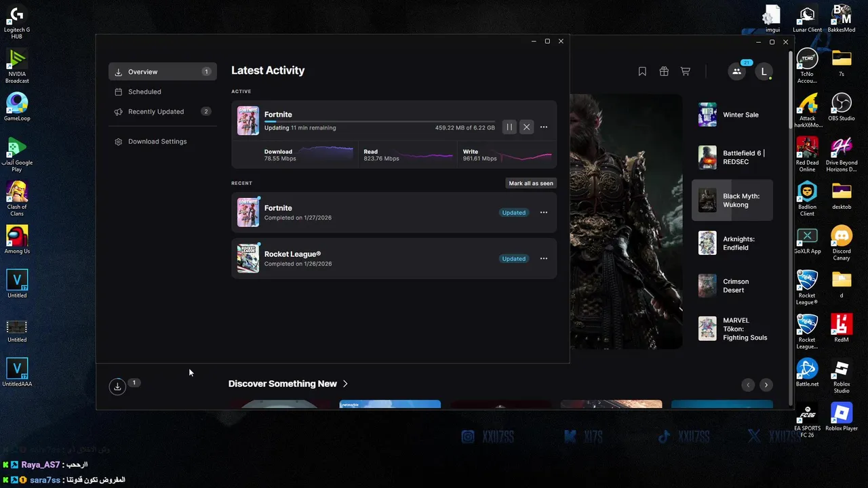Select MARVEL Tōkon: Fighting Souls entry

coord(732,329)
